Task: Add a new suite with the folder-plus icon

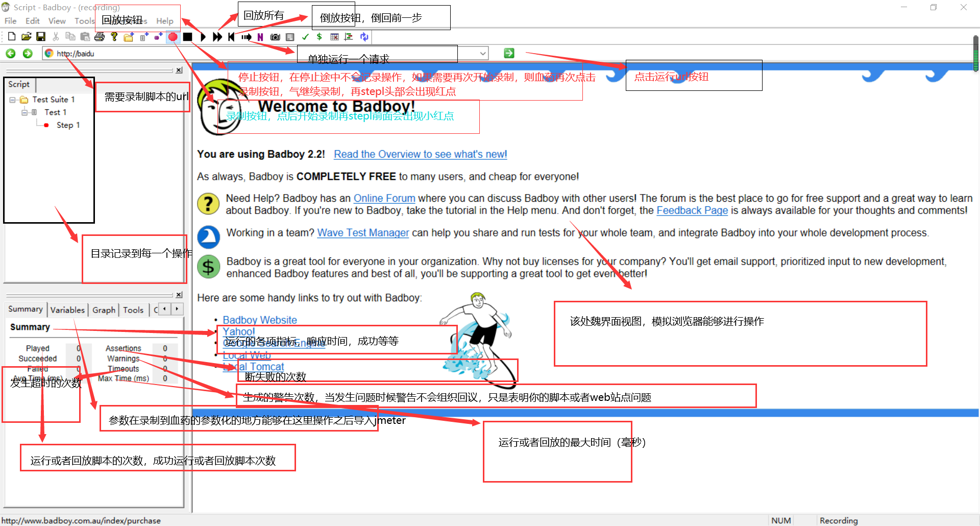Action: [x=129, y=37]
